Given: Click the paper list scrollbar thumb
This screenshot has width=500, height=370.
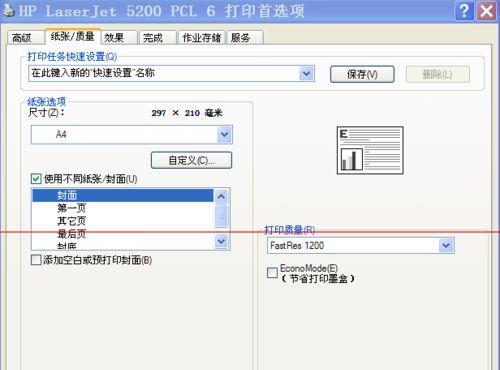Looking at the screenshot, I should [222, 216].
